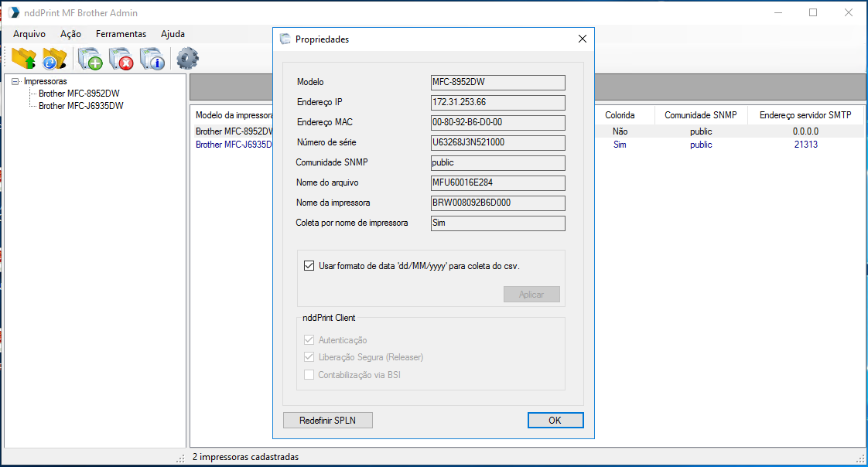868x467 pixels.
Task: Open the Arquivo menu
Action: point(29,34)
